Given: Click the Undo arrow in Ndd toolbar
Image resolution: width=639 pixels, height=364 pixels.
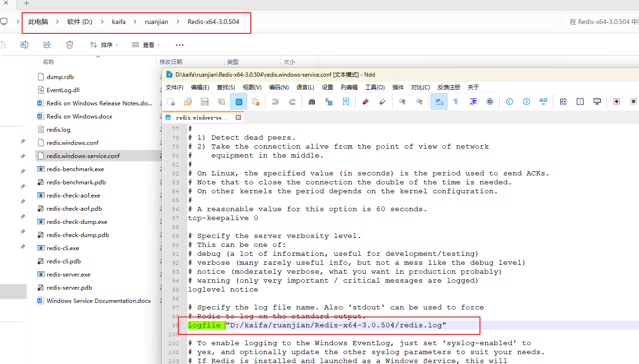Looking at the screenshot, I should (x=275, y=102).
